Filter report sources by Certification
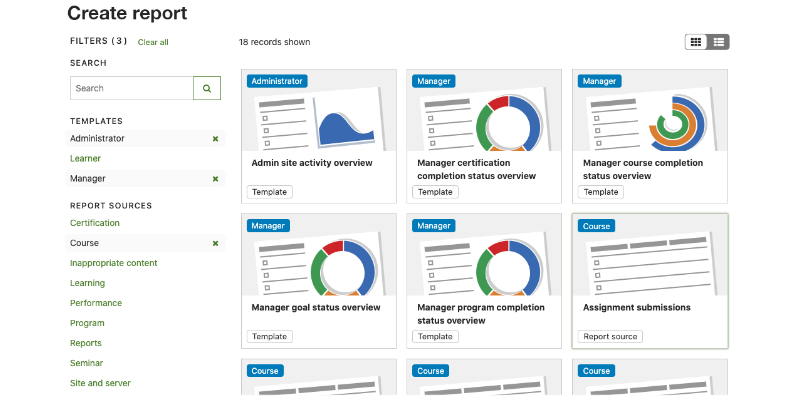800x400 pixels. (95, 223)
